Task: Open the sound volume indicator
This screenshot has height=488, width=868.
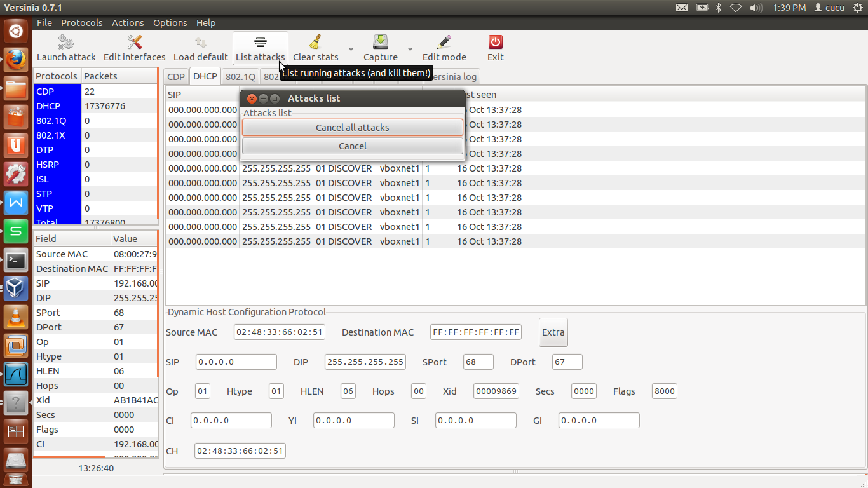Action: [756, 8]
